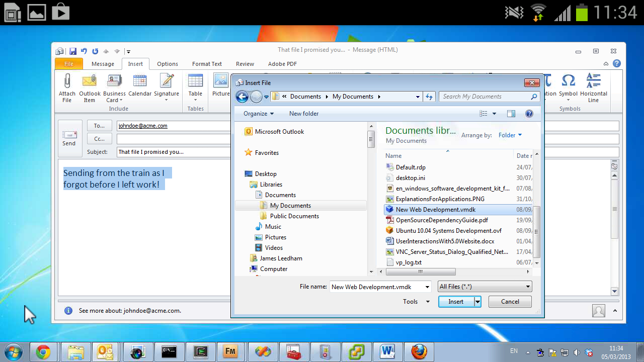Screen dimensions: 644x362
Task: Go back in the Insert File dialog
Action: tap(242, 97)
